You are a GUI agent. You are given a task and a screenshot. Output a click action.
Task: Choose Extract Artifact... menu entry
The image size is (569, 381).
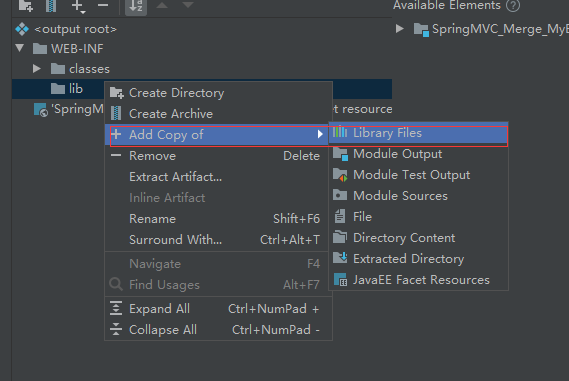(x=218, y=177)
